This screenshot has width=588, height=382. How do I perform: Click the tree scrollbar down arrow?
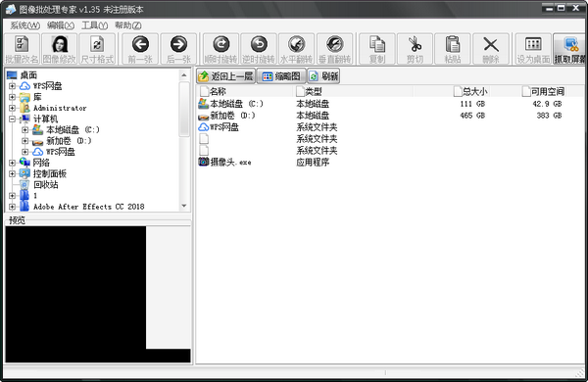tap(184, 206)
